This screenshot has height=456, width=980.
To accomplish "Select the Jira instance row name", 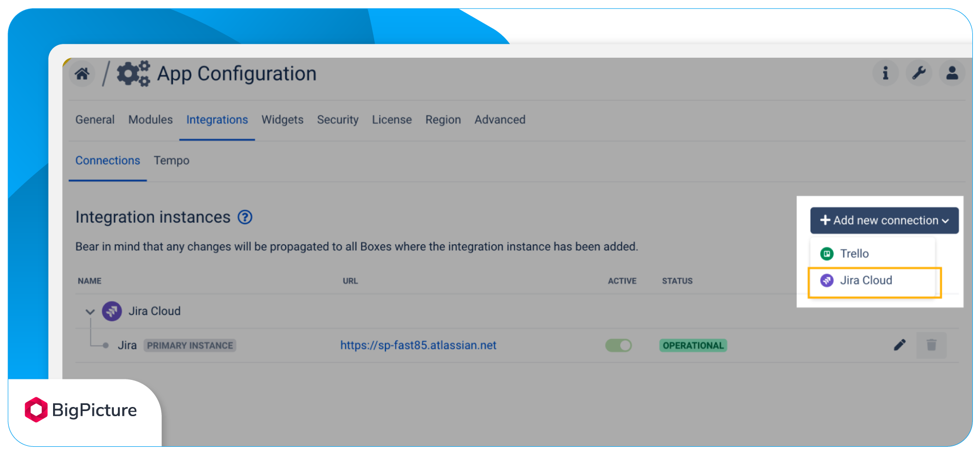I will click(127, 345).
